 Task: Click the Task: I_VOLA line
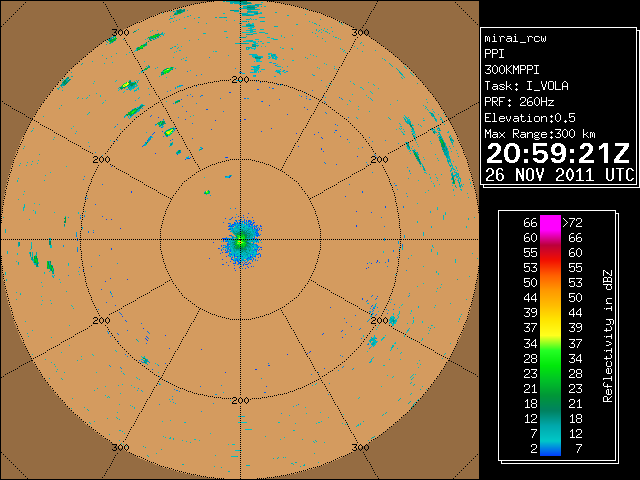(x=526, y=86)
